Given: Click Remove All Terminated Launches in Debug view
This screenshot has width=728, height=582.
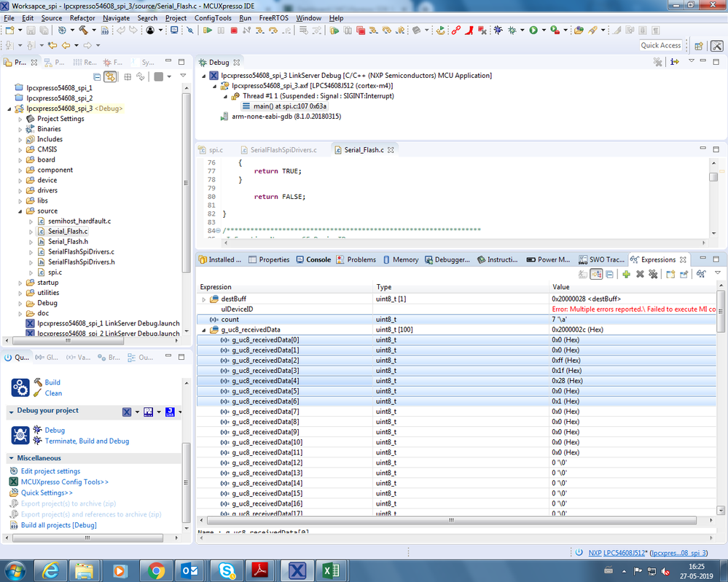Looking at the screenshot, I should [657, 62].
